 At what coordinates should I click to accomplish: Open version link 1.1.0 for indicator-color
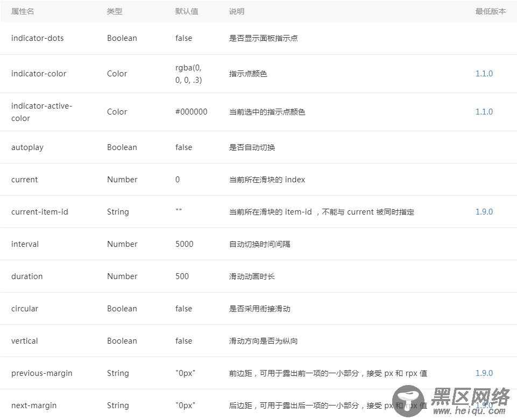(x=484, y=74)
